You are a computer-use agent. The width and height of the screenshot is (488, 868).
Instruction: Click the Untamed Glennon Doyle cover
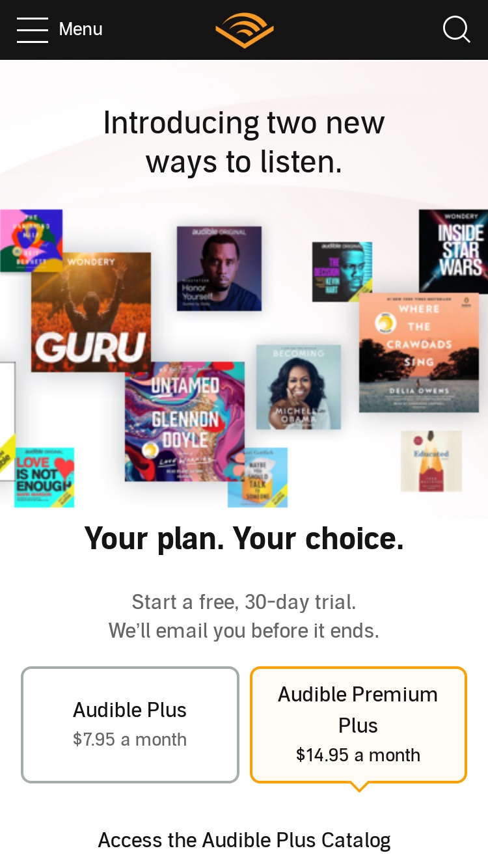(185, 422)
